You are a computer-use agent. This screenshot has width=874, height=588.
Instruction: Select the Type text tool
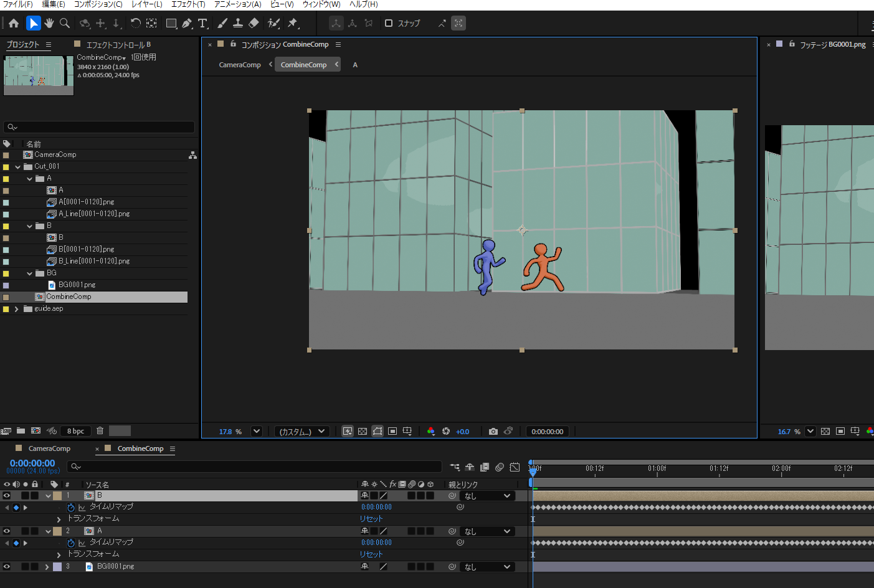[x=202, y=24]
